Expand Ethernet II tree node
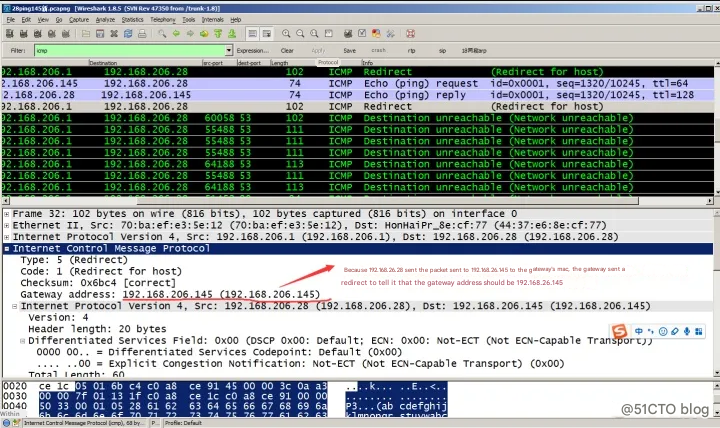Image resolution: width=720 pixels, height=428 pixels. coord(6,225)
